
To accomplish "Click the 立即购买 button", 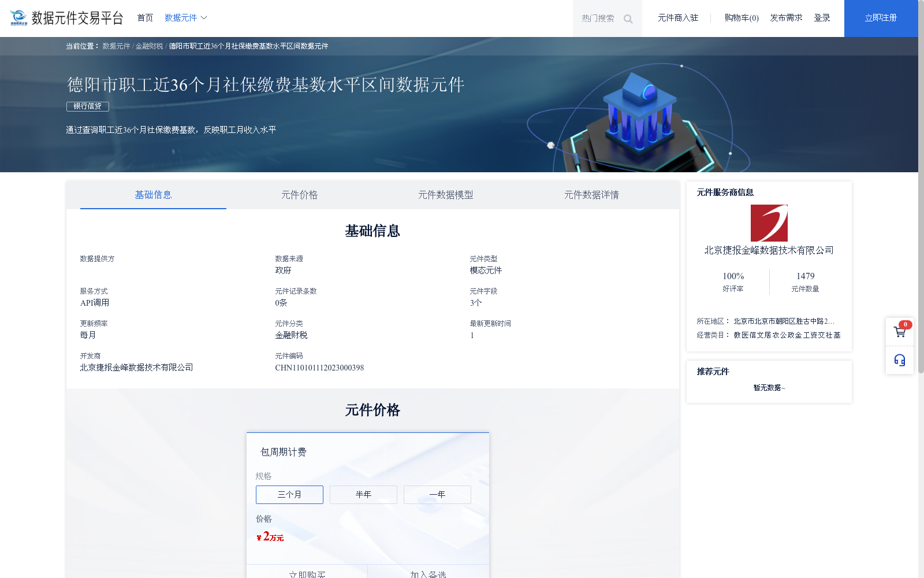I will pyautogui.click(x=307, y=572).
